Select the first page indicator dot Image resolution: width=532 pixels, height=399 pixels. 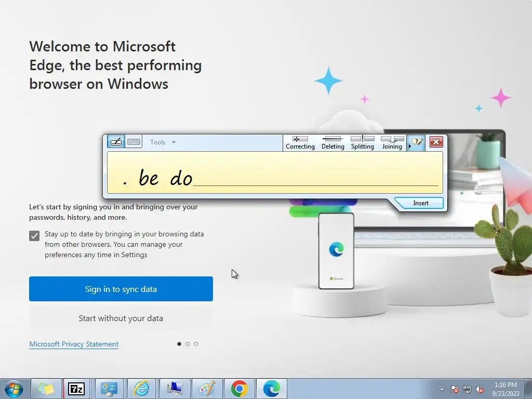tap(179, 344)
